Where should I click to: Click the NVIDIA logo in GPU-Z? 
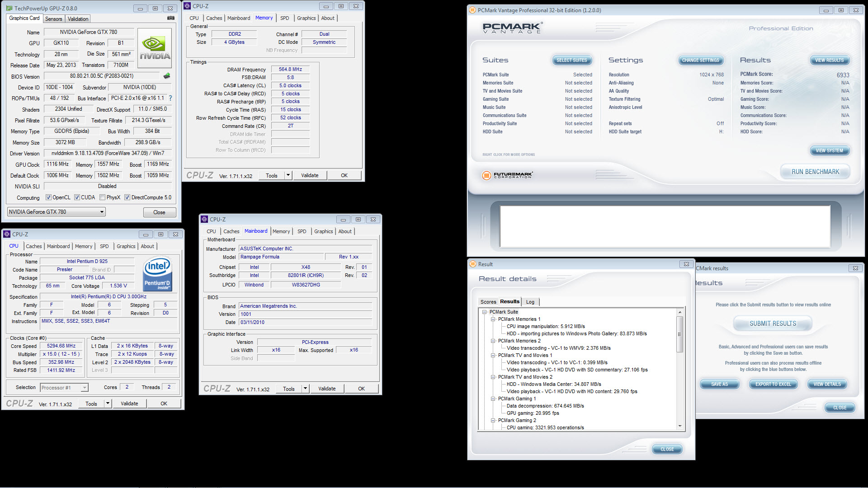pyautogui.click(x=155, y=48)
